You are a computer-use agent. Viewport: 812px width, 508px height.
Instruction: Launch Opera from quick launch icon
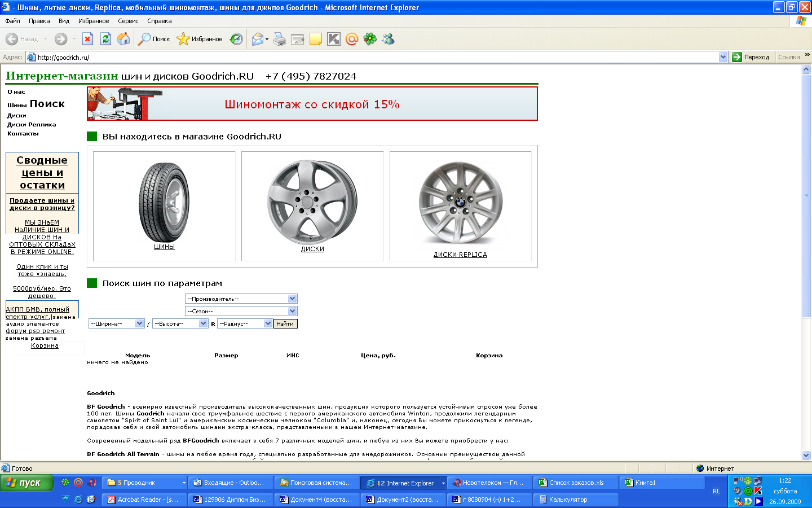click(92, 483)
